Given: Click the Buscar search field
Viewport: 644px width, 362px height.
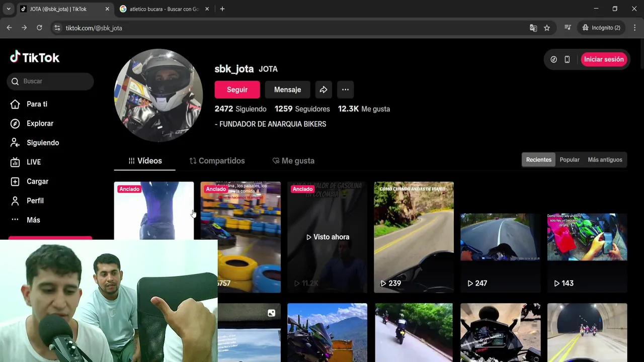Looking at the screenshot, I should pos(50,81).
